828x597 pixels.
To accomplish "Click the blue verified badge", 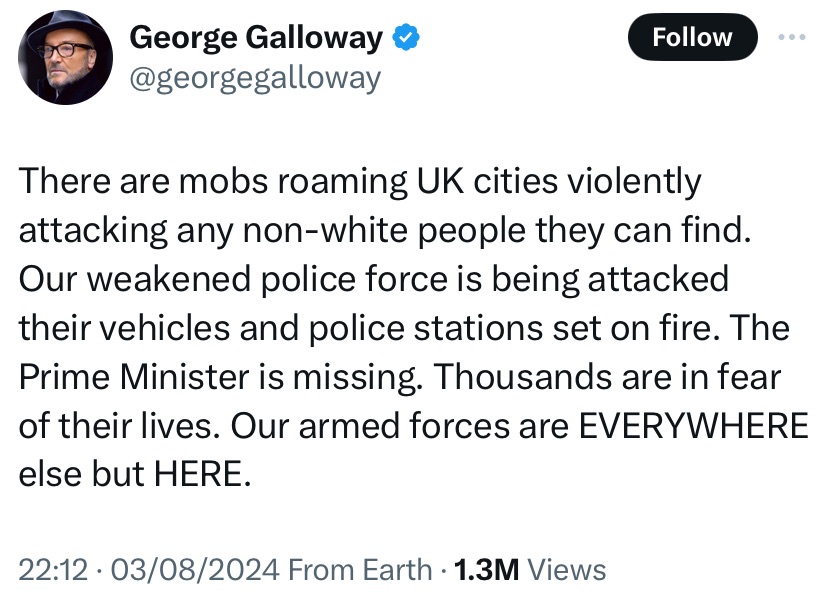I will click(405, 38).
